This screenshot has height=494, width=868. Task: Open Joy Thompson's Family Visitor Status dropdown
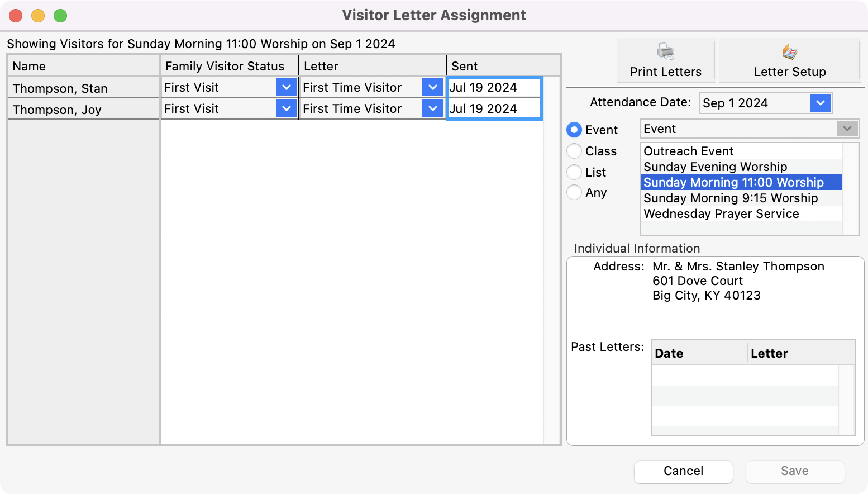(286, 108)
